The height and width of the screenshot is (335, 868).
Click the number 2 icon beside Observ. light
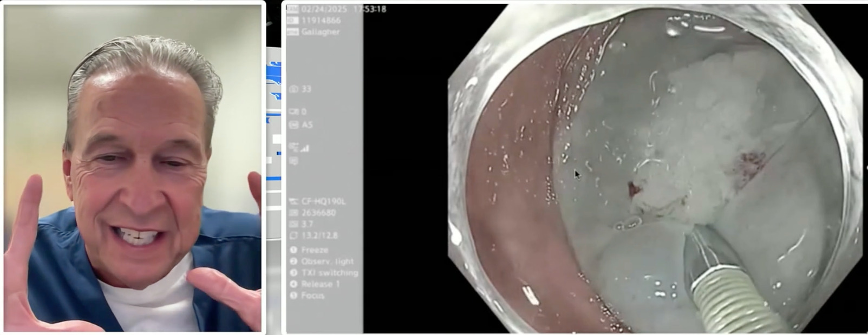point(293,261)
